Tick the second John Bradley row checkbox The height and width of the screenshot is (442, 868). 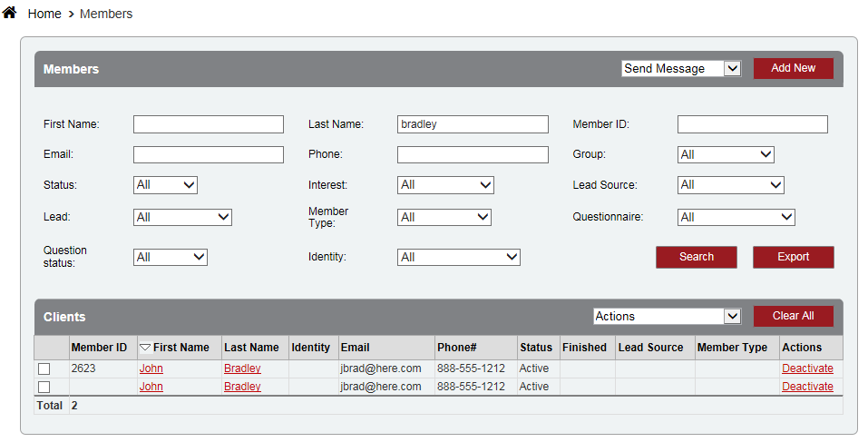44,388
